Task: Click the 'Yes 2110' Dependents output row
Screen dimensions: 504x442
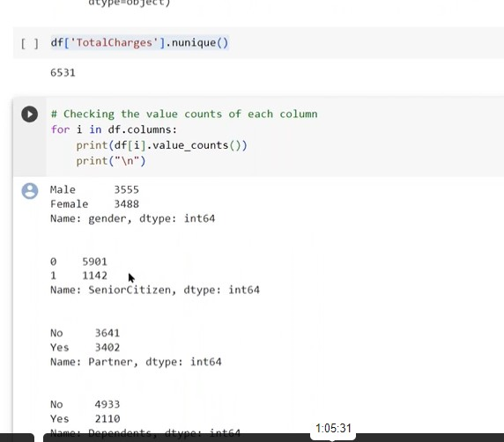Action: (x=85, y=419)
